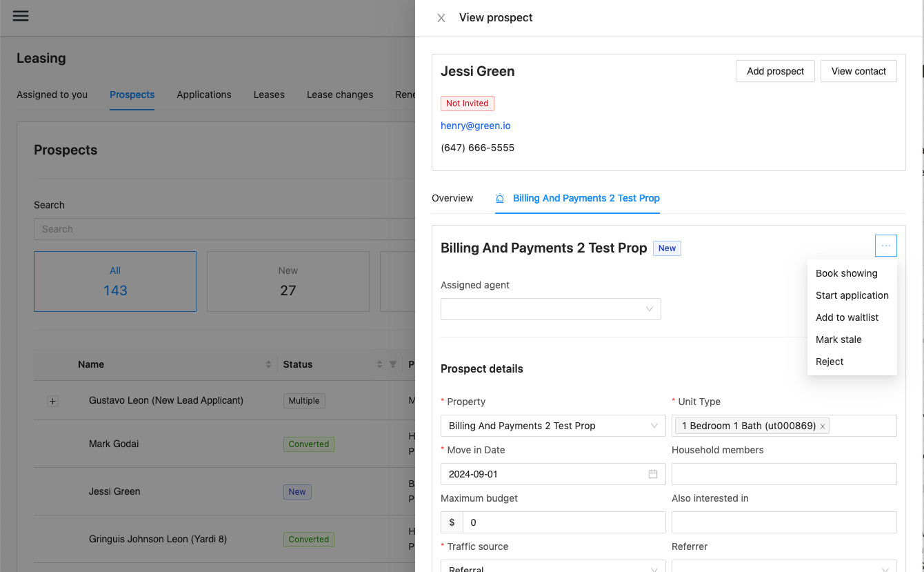
Task: Click the Not Invited status tag
Action: (x=468, y=103)
